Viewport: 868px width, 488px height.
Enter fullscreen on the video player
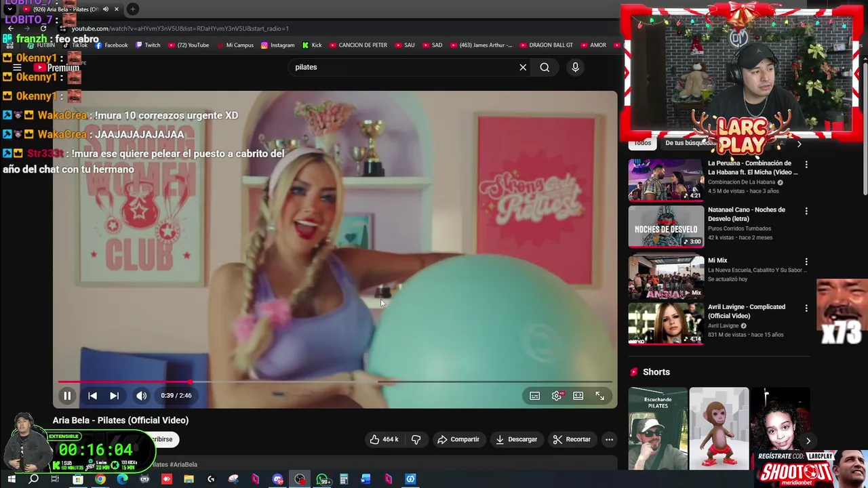[x=600, y=396]
